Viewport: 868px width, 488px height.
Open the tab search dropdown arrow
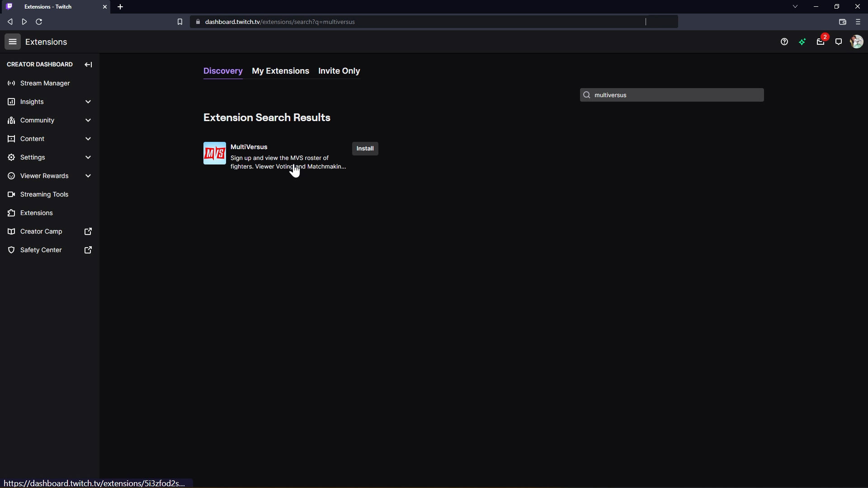795,7
